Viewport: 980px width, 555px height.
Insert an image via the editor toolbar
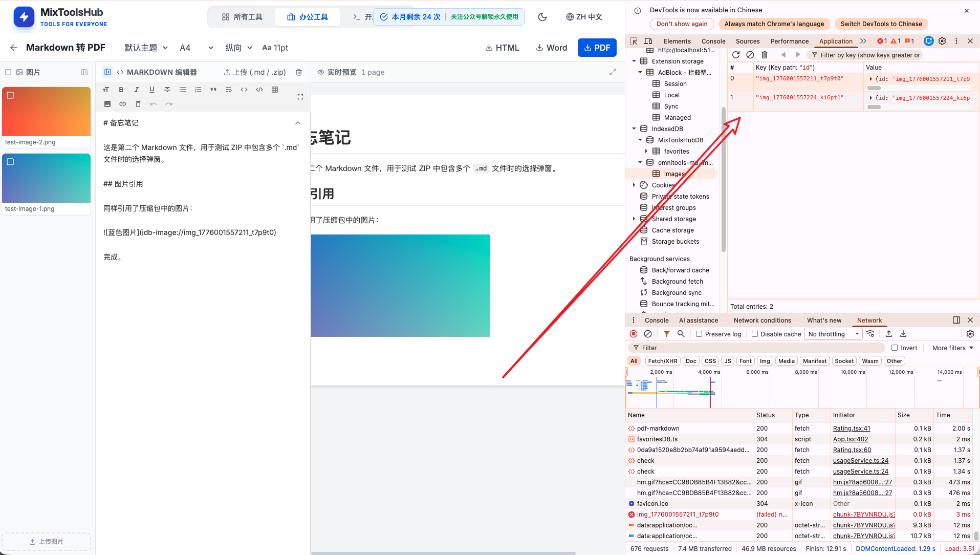pos(107,104)
